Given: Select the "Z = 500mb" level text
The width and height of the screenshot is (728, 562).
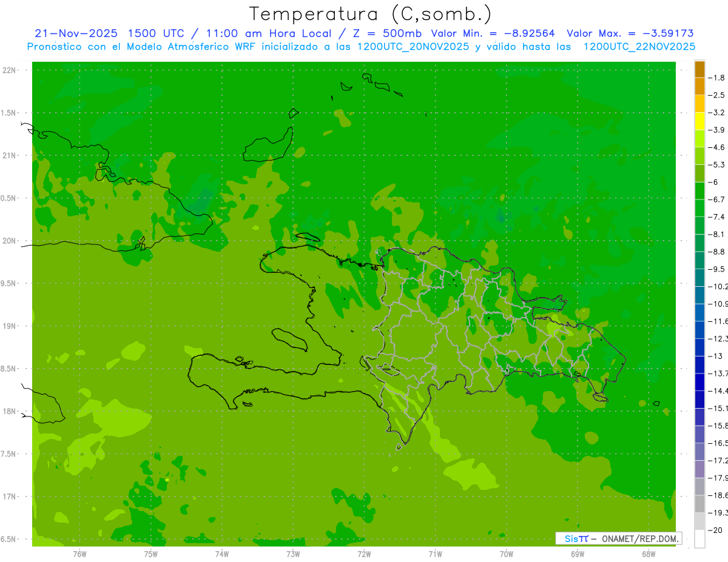Looking at the screenshot, I should pos(388,33).
